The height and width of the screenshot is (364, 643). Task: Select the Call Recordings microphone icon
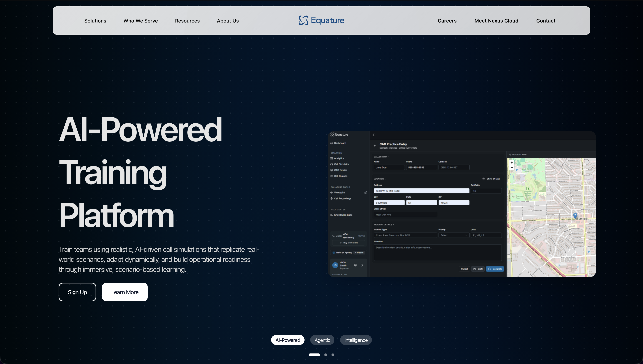332,198
